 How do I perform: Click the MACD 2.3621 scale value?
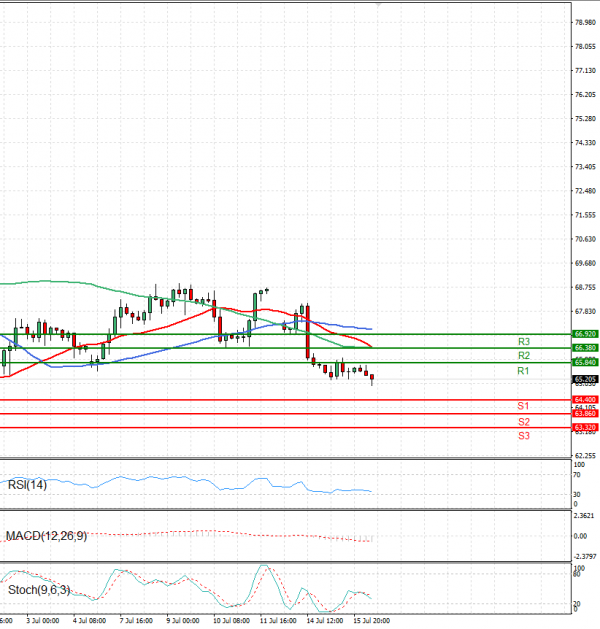pos(584,515)
